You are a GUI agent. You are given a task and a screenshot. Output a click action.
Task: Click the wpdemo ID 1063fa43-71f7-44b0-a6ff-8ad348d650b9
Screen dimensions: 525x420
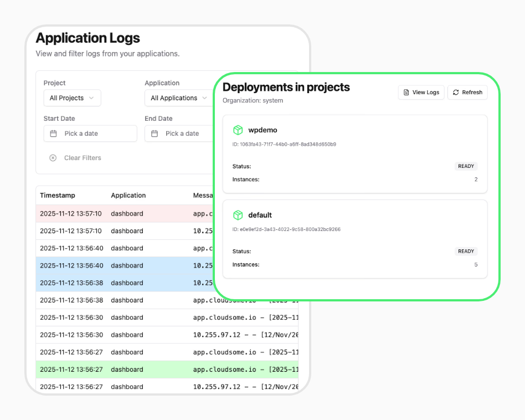click(284, 145)
